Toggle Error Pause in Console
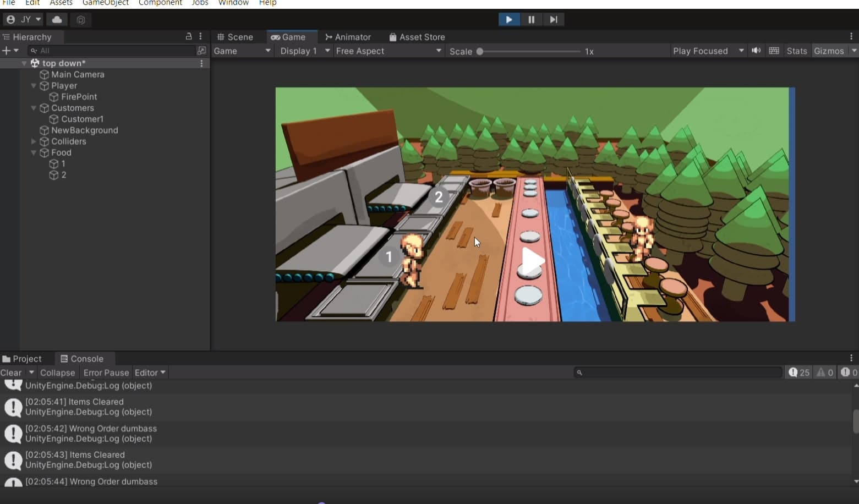859x504 pixels. (106, 372)
